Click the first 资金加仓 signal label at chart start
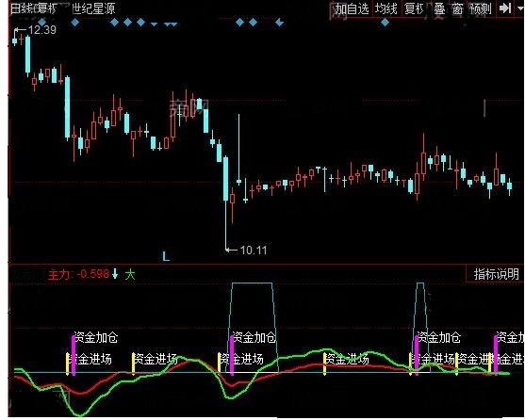 [96, 337]
